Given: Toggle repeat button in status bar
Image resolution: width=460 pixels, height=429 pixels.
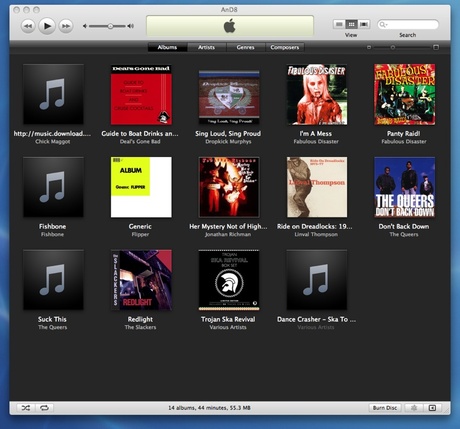Looking at the screenshot, I should 44,408.
